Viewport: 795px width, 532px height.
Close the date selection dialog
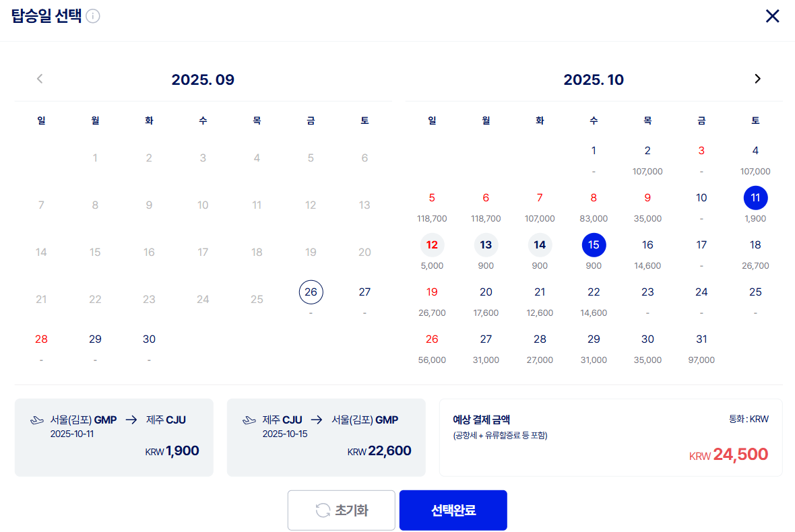click(x=772, y=16)
